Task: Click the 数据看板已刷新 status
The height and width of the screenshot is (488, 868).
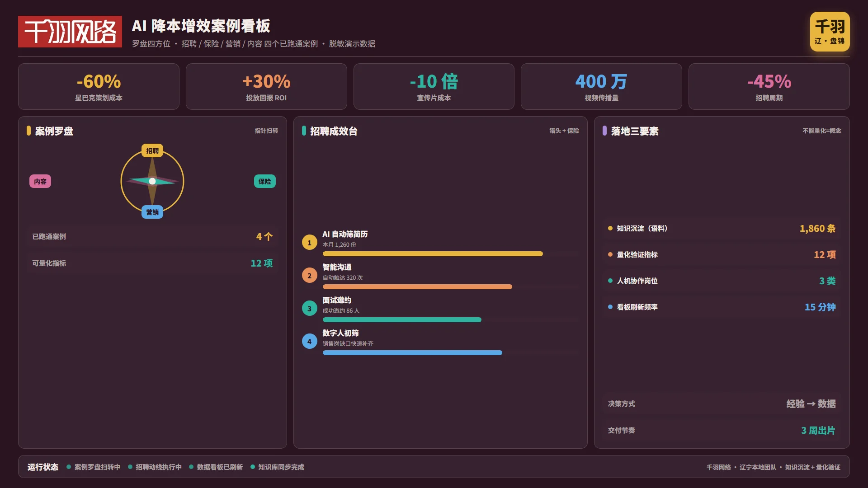Action: coord(216,467)
